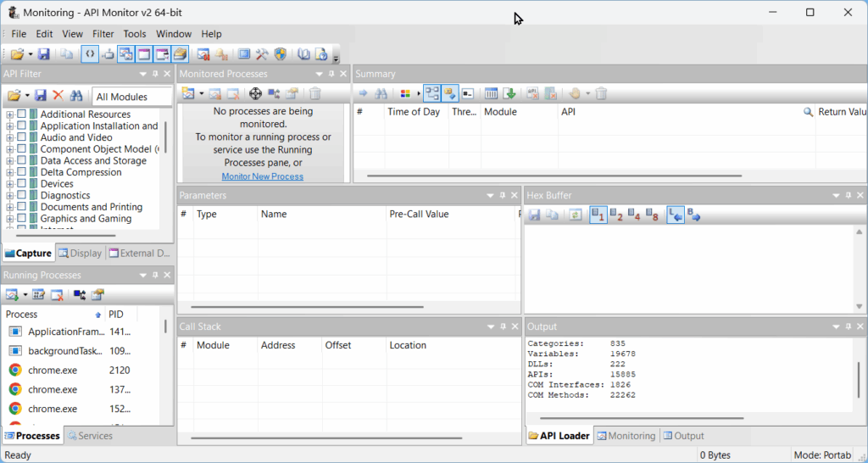This screenshot has width=868, height=463.
Task: Click the Module column header in Call Stack
Action: click(x=225, y=345)
